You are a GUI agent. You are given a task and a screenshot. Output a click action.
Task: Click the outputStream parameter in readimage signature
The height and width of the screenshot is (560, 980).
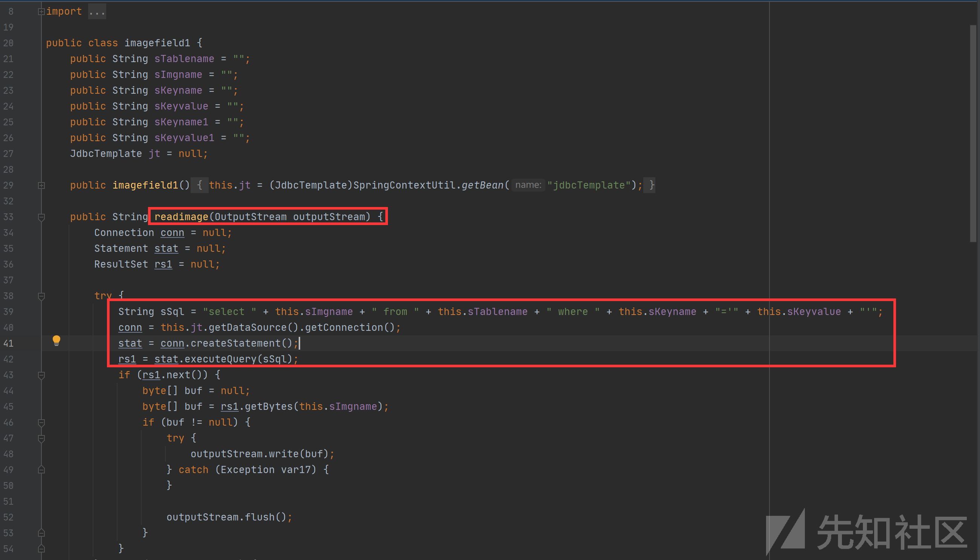pyautogui.click(x=329, y=217)
